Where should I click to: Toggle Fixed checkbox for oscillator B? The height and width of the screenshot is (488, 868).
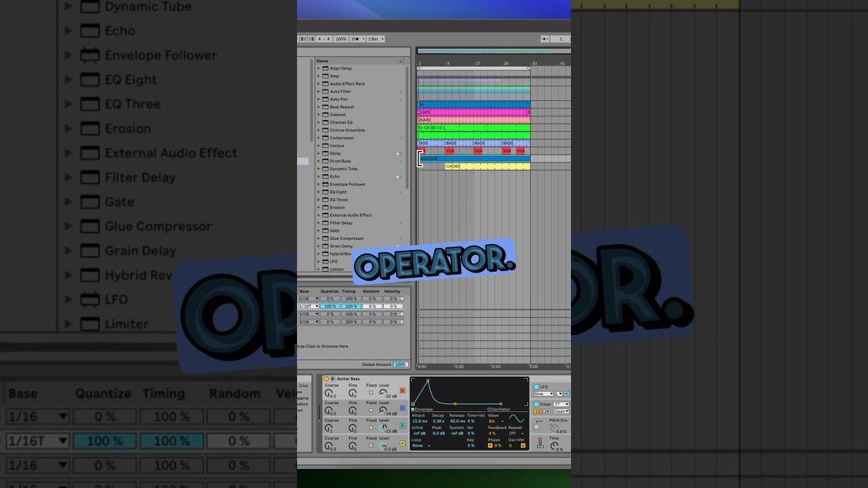click(371, 428)
